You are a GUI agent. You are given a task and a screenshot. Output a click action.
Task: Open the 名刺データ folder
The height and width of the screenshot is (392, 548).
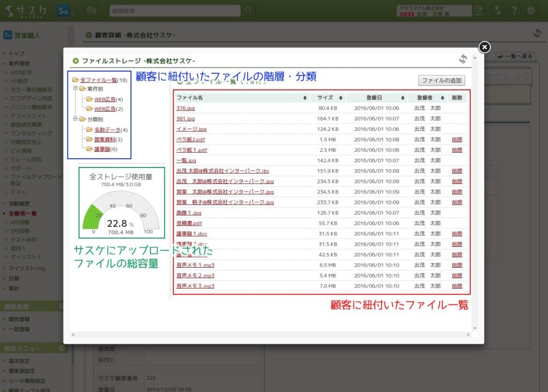107,130
